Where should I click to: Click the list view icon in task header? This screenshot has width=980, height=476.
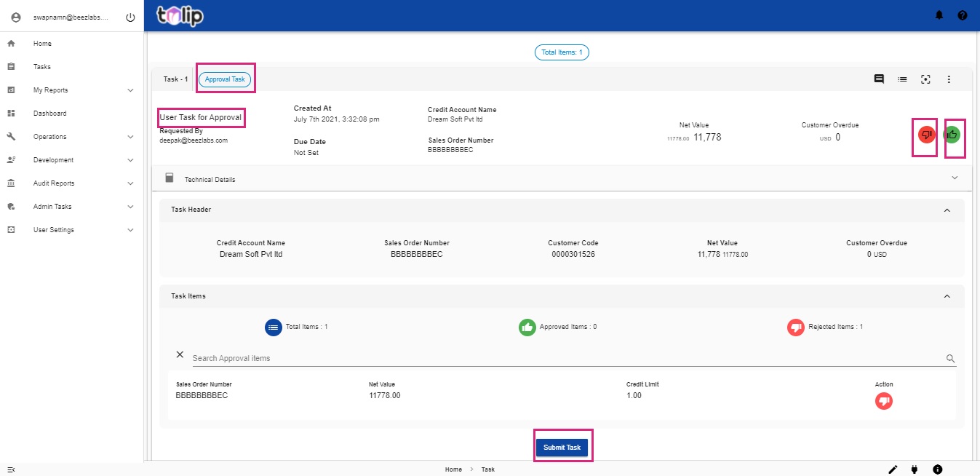click(x=902, y=79)
